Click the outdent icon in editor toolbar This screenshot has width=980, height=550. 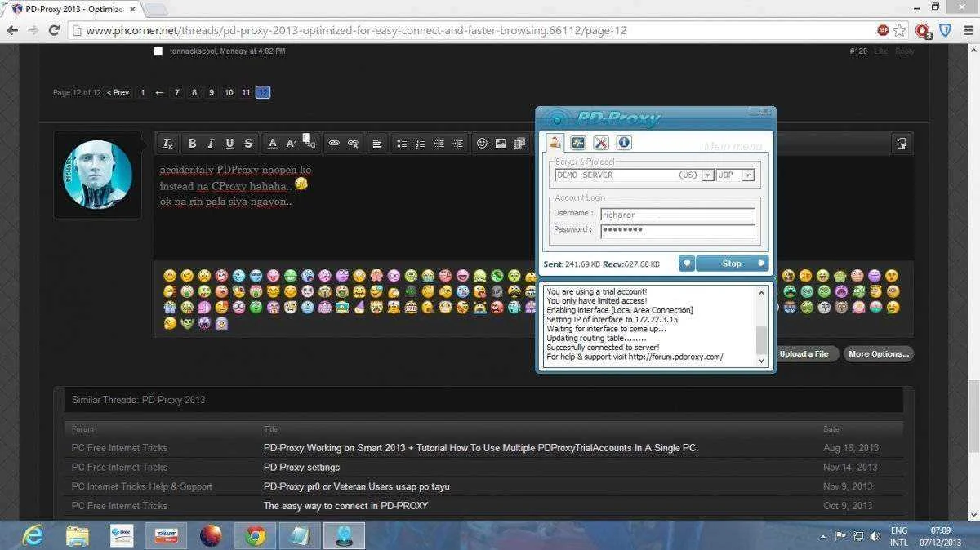click(x=439, y=143)
